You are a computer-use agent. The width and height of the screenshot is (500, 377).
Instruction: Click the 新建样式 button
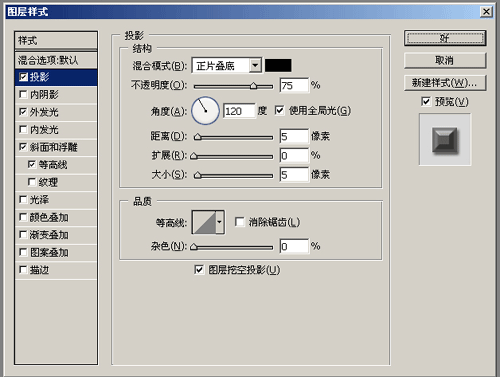coord(445,83)
